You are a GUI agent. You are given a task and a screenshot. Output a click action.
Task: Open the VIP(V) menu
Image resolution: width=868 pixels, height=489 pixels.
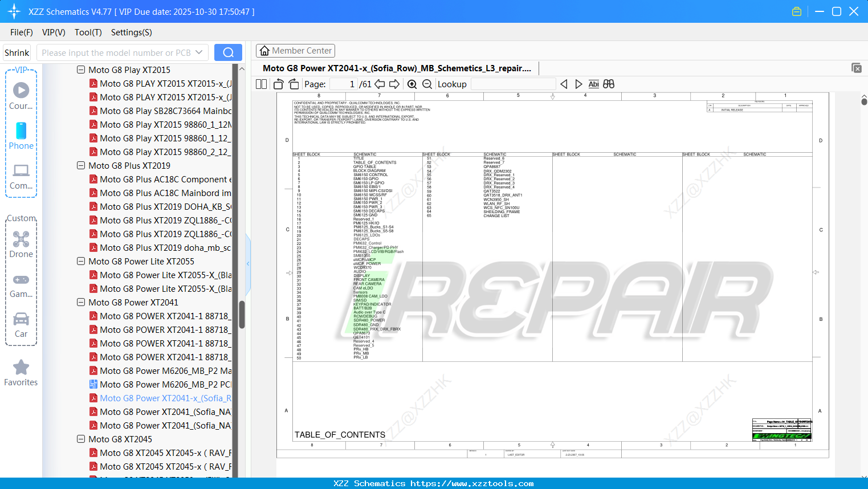54,32
